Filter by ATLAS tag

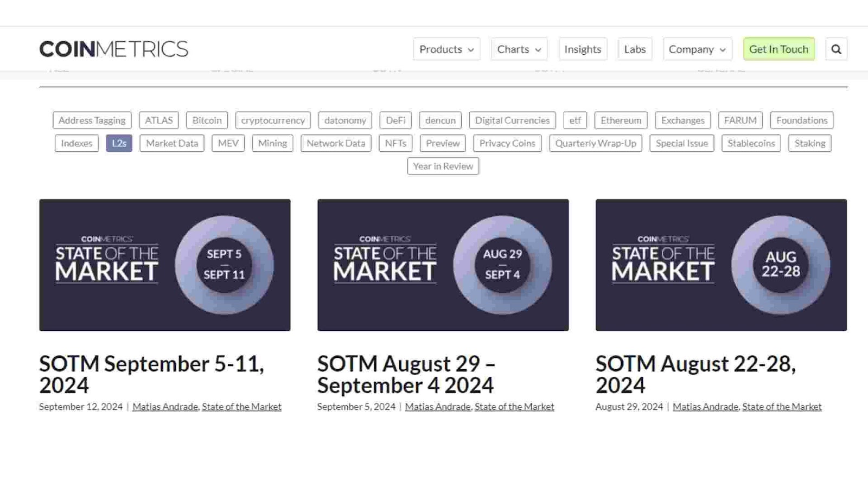pyautogui.click(x=158, y=120)
